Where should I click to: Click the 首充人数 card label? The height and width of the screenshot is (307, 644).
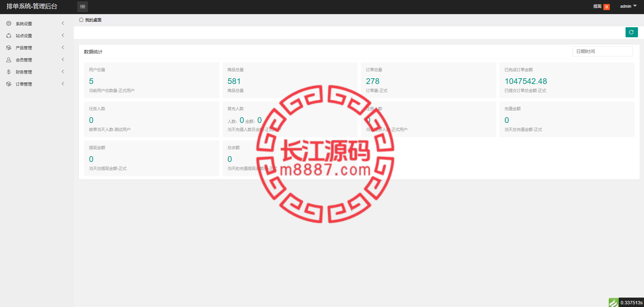coord(236,109)
